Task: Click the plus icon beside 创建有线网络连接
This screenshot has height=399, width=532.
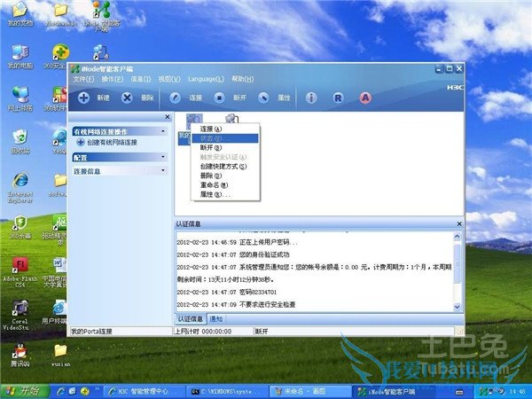Action: pyautogui.click(x=81, y=142)
